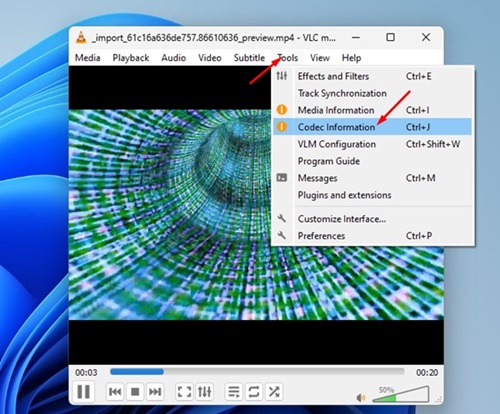Screen dimensions: 500x414
Task: Open the Subtitle menu
Action: (x=249, y=58)
